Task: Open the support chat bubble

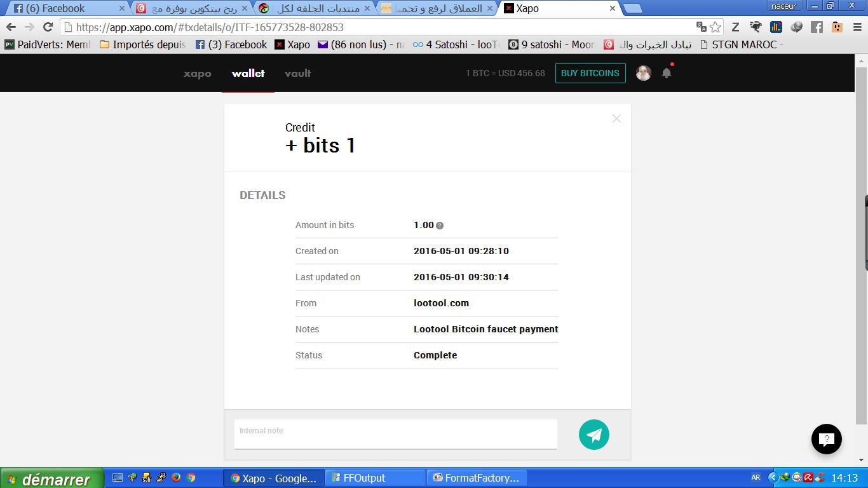Action: 827,439
